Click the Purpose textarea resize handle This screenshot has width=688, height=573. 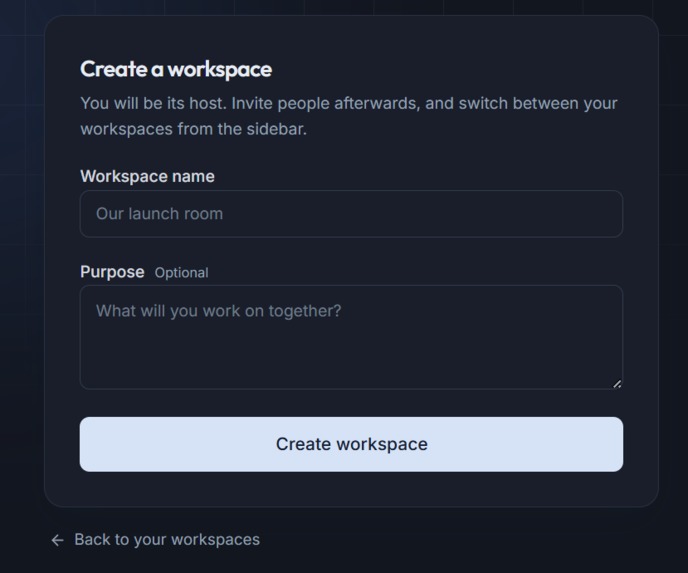(x=617, y=384)
